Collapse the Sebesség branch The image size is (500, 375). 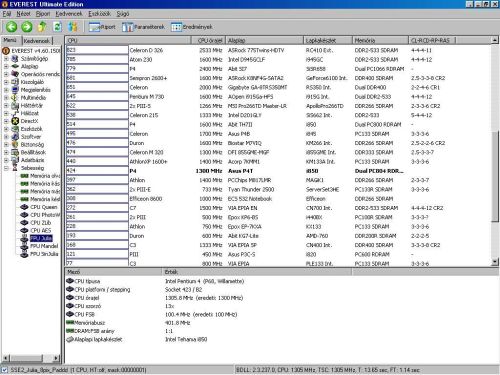tap(6, 168)
